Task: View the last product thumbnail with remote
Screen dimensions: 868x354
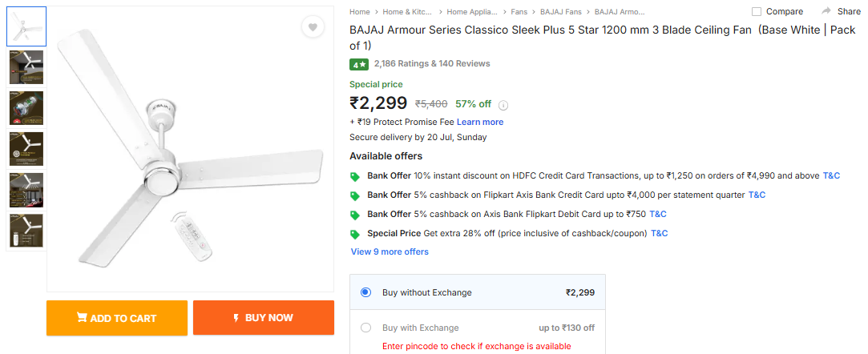Action: 26,230
